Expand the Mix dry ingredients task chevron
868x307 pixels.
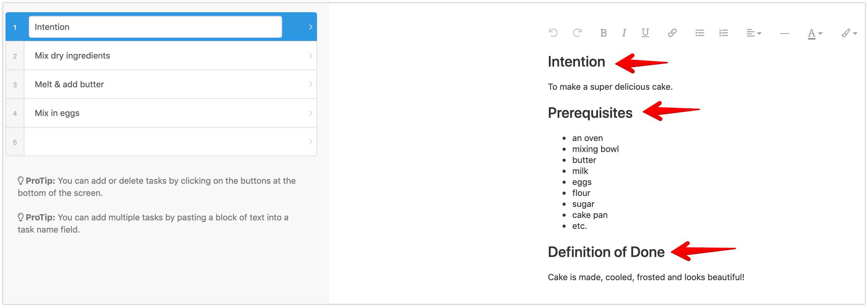click(x=311, y=56)
